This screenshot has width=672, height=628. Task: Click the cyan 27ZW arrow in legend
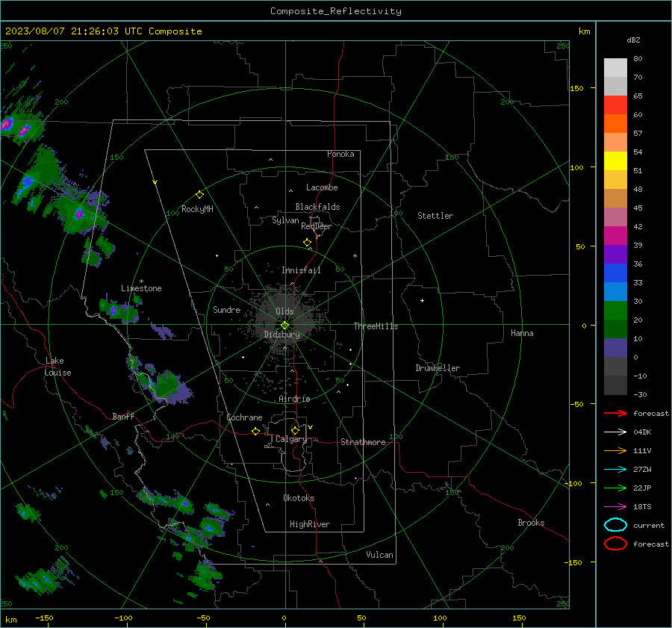tap(615, 469)
